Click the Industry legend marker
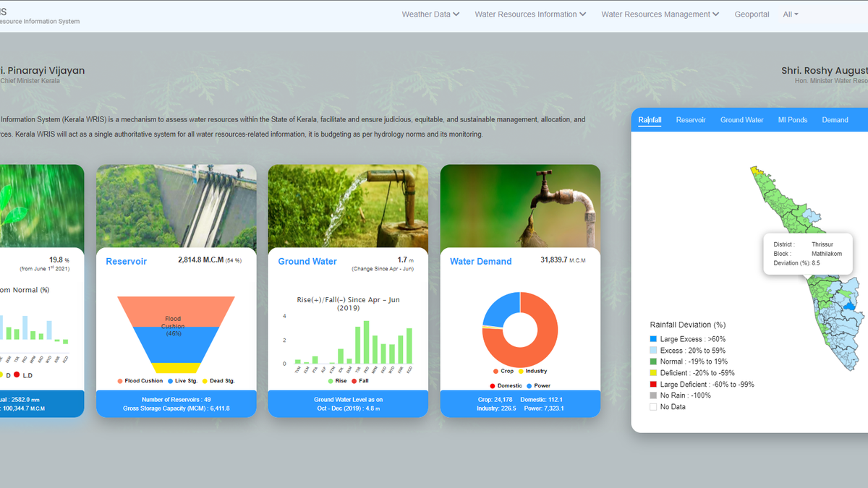This screenshot has width=868, height=488. pyautogui.click(x=521, y=371)
